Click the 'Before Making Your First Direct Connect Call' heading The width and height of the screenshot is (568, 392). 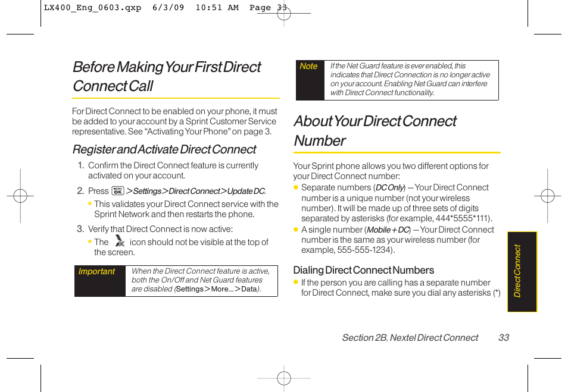click(x=167, y=76)
